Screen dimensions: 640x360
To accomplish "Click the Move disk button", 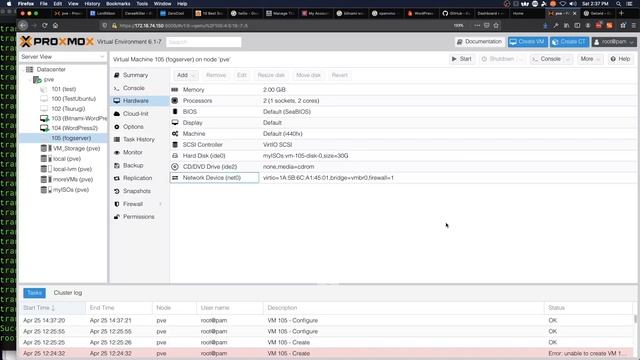I will pyautogui.click(x=308, y=75).
